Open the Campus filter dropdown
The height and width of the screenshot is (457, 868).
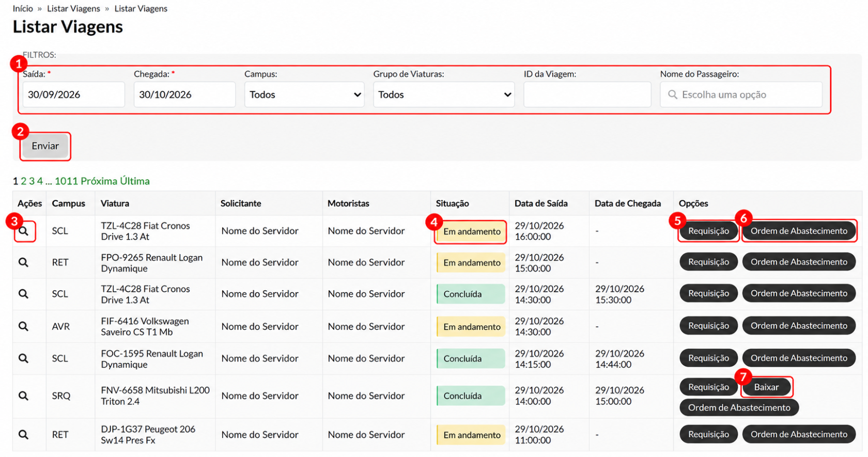[304, 94]
